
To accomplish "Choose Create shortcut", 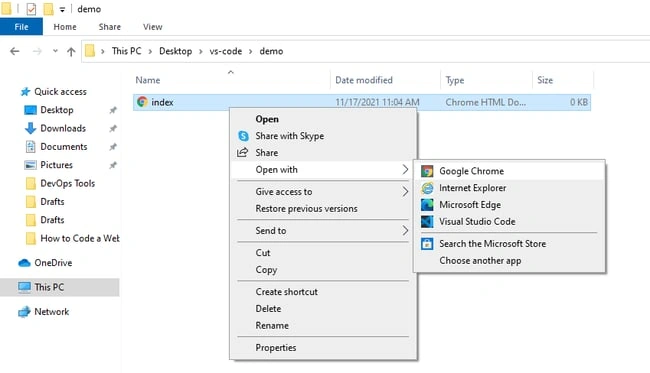I will click(323, 292).
